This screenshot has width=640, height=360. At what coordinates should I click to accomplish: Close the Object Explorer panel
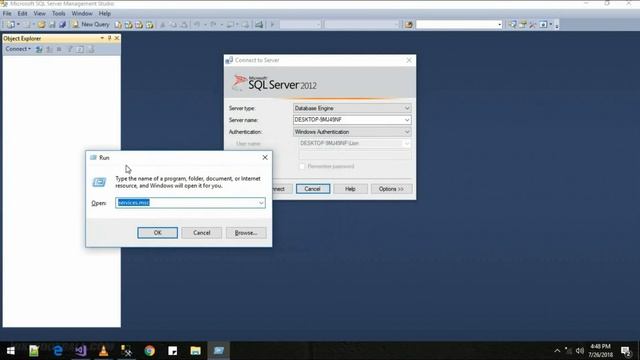click(117, 38)
